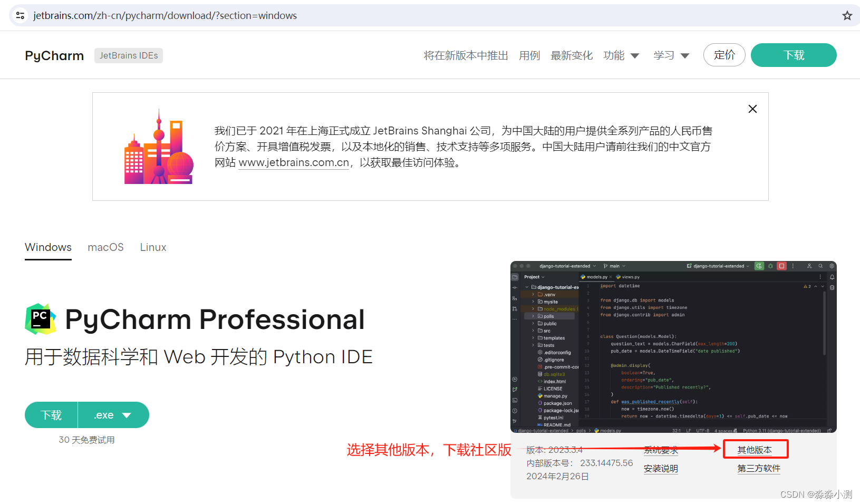This screenshot has height=504, width=860.
Task: Click the Settings gear icon in the IDE screenshot
Action: coord(832,266)
